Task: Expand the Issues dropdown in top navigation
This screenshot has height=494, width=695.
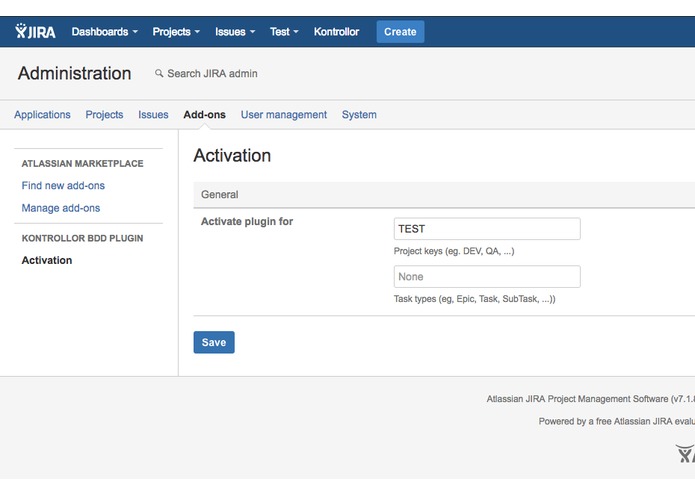Action: point(235,32)
